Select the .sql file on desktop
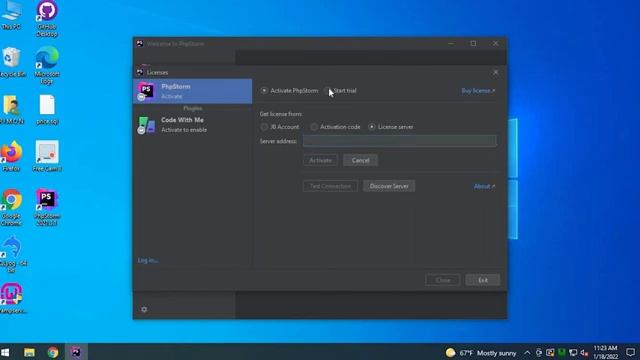 (x=47, y=109)
